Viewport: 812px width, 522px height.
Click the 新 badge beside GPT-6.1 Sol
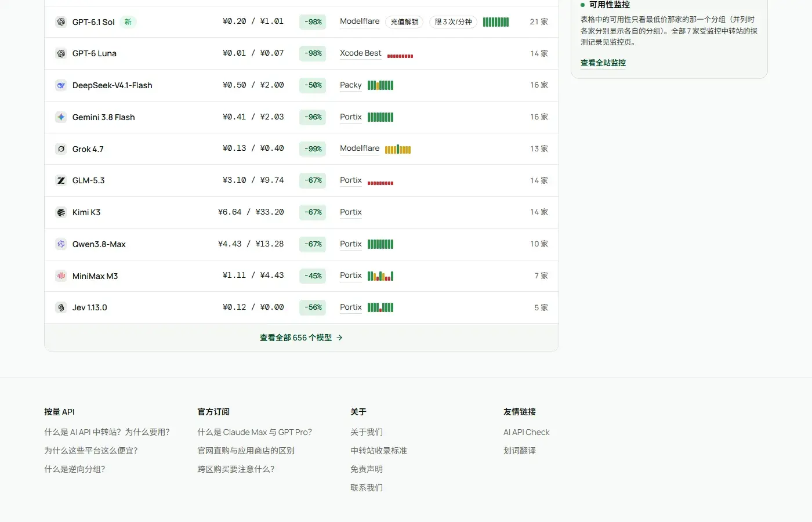tap(128, 22)
